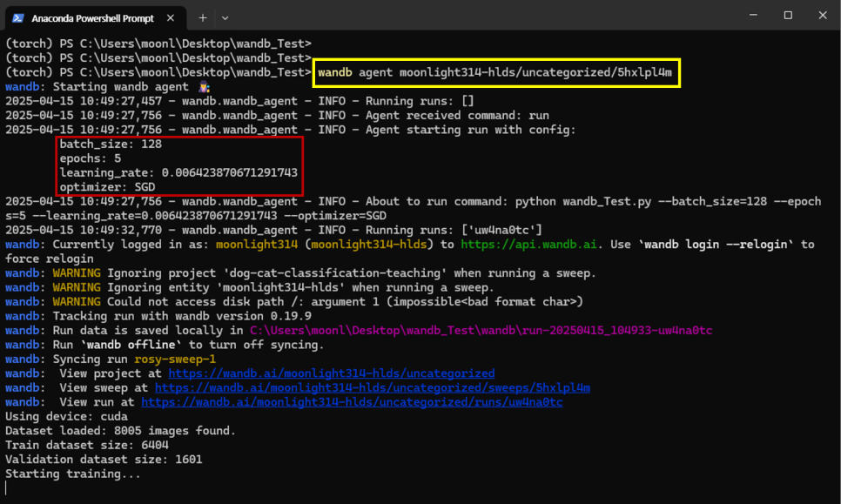Maximize the terminal window
841x504 pixels.
pos(788,15)
